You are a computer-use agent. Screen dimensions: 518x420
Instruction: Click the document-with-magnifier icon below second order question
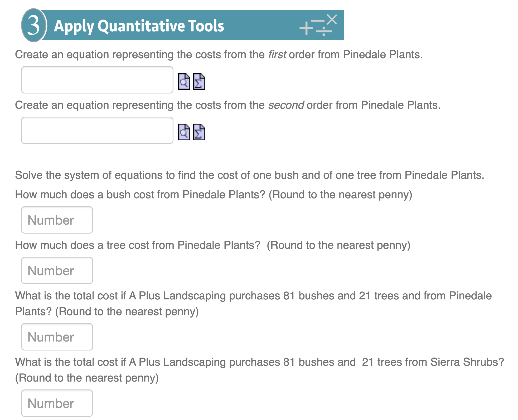(x=185, y=132)
